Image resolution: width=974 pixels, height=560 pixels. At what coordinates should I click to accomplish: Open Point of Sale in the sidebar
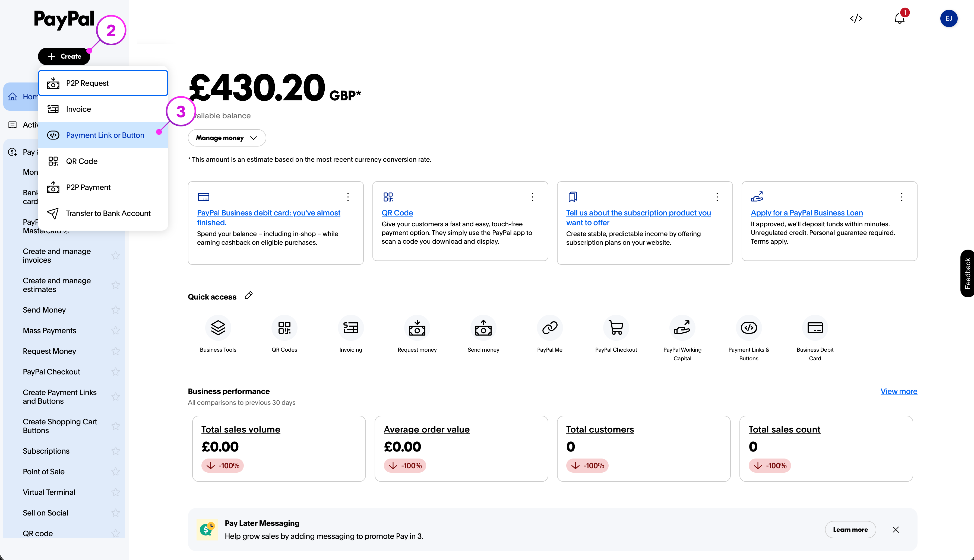click(x=43, y=472)
